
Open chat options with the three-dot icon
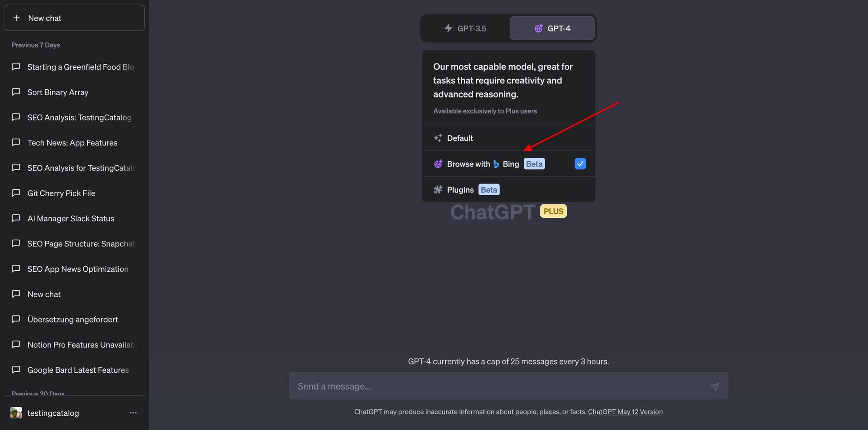133,413
